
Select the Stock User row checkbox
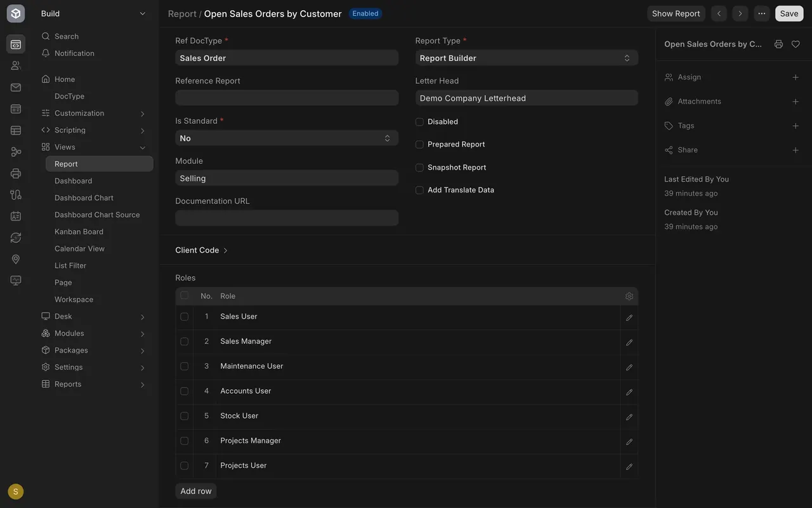[x=185, y=416]
